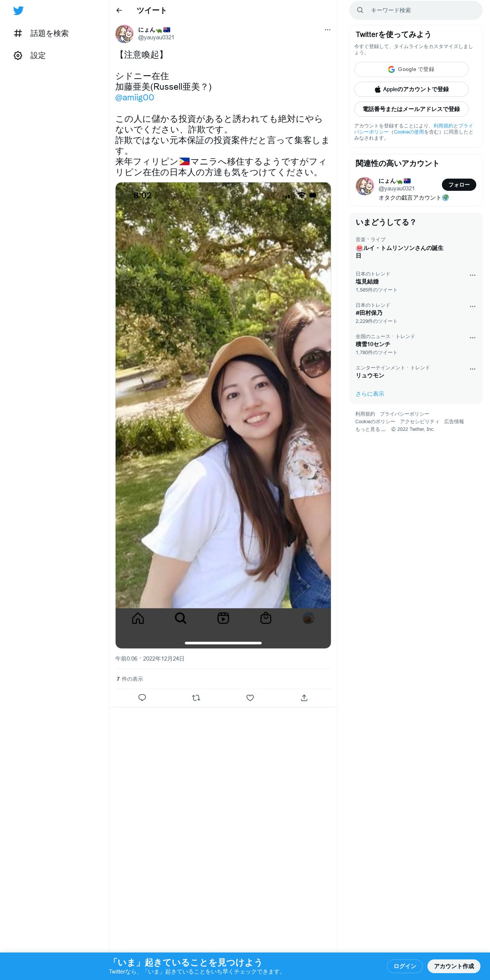Click author avatar next to にょん name

[124, 34]
